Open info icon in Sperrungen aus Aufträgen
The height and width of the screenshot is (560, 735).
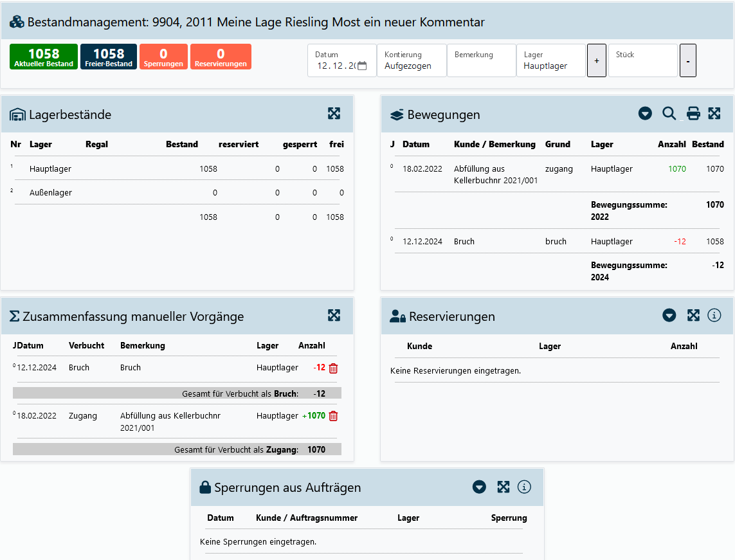click(524, 487)
